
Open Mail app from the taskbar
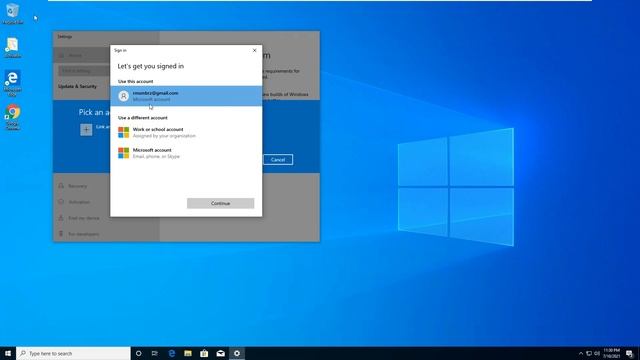pyautogui.click(x=220, y=353)
